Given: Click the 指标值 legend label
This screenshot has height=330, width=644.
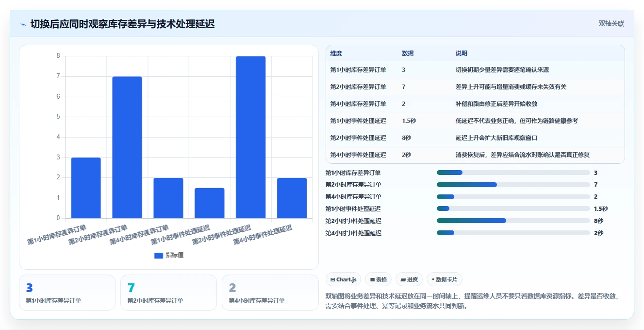Looking at the screenshot, I should tap(175, 255).
